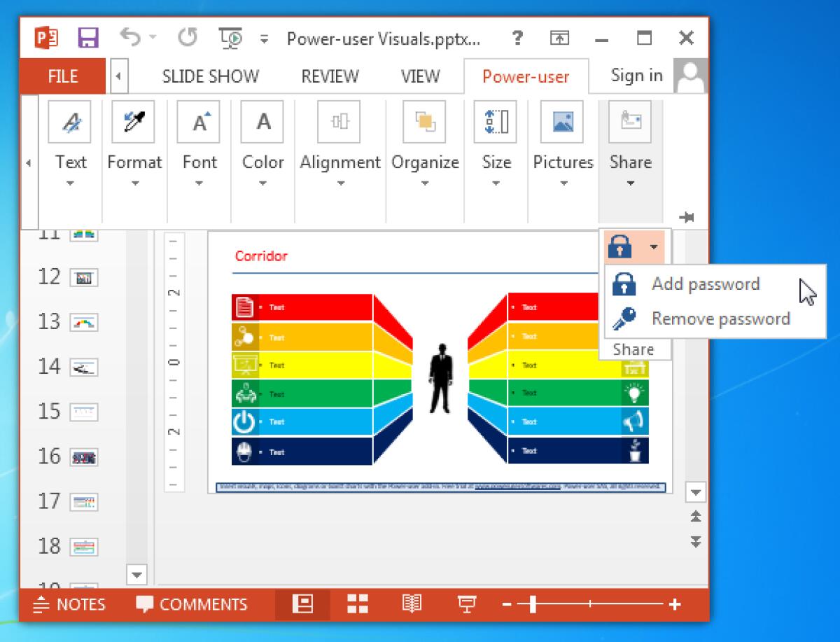Open the Format tool in the ribbon

134,122
